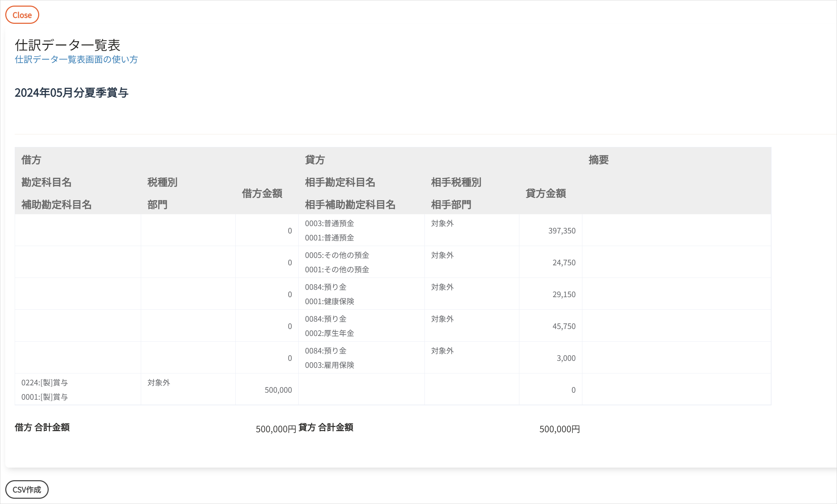The image size is (837, 504).
Task: Select the 0005:その他の預金 account cell
Action: [x=337, y=255]
